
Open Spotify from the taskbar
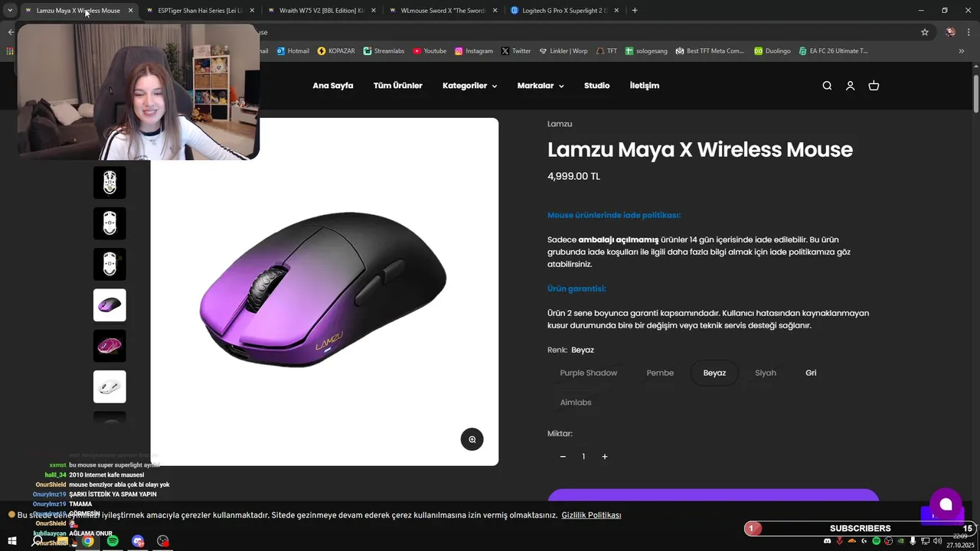coord(113,541)
